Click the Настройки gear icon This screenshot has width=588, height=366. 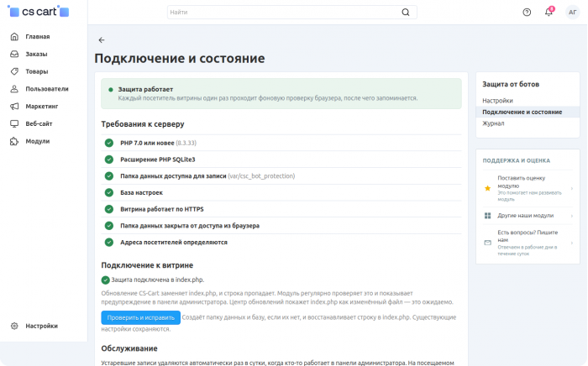pos(14,326)
